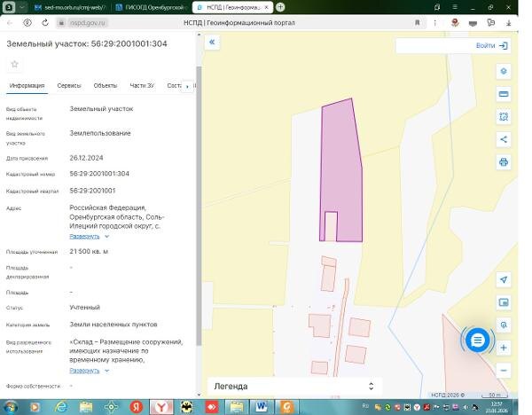Expand permitted use chevron next to Развернуть

click(x=107, y=371)
